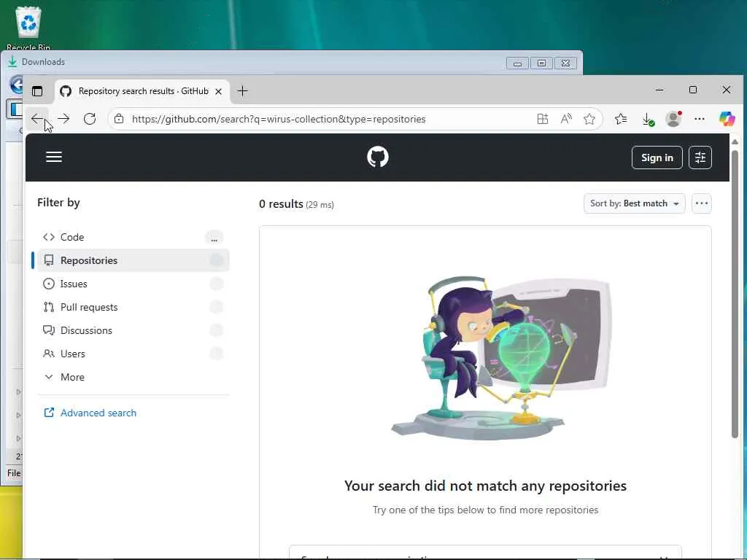Click the 'Filter by' heading
The image size is (747, 560).
point(58,203)
